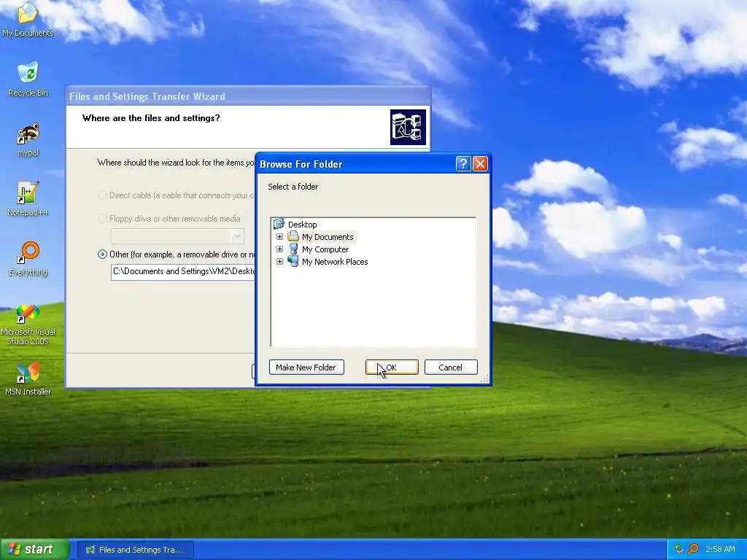Select My Network Places label in tree
This screenshot has width=747, height=560.
335,262
